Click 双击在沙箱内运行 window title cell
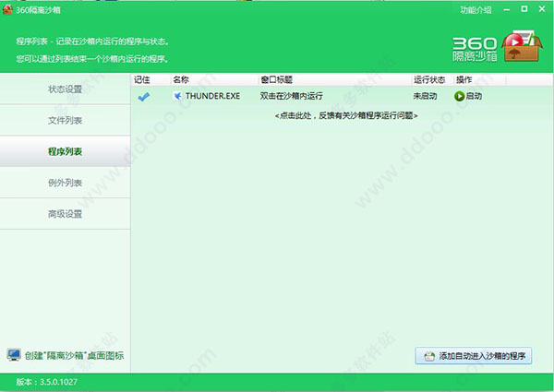 pyautogui.click(x=291, y=96)
